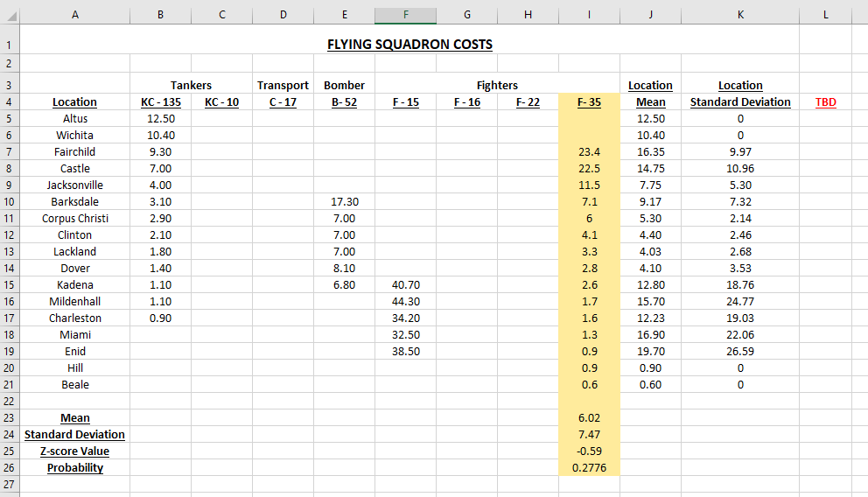Image resolution: width=868 pixels, height=497 pixels.
Task: Click the KC - 135 column header cell
Action: coord(160,101)
